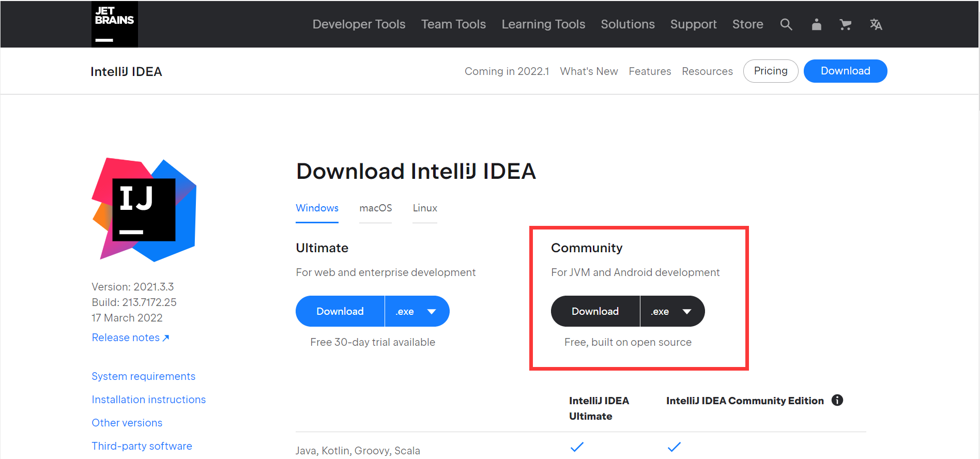The height and width of the screenshot is (459, 980).
Task: Open Coming in 2022.1 page
Action: click(507, 71)
